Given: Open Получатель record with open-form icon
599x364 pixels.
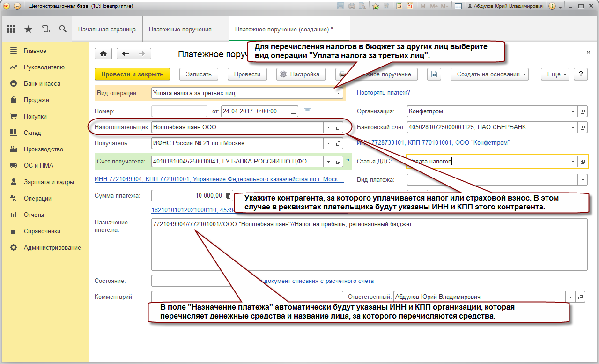Looking at the screenshot, I should [x=339, y=143].
